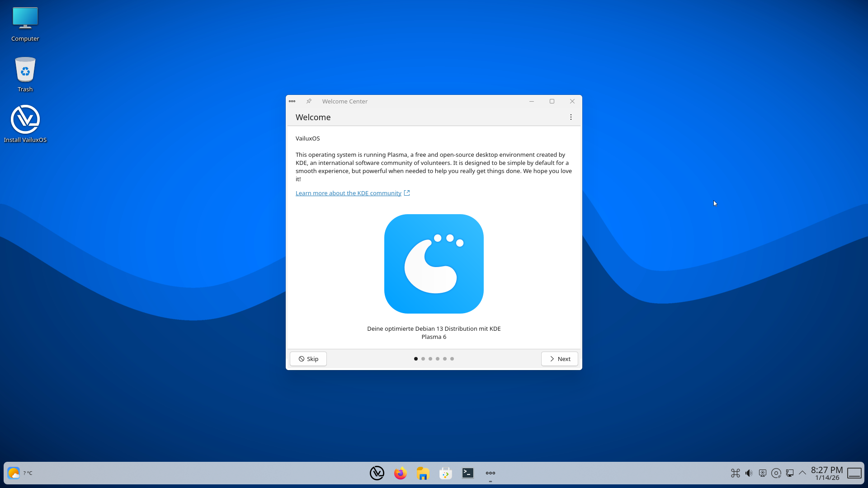Screen dimensions: 868x488
Task: Select the second page indicator dot
Action: pos(423,359)
